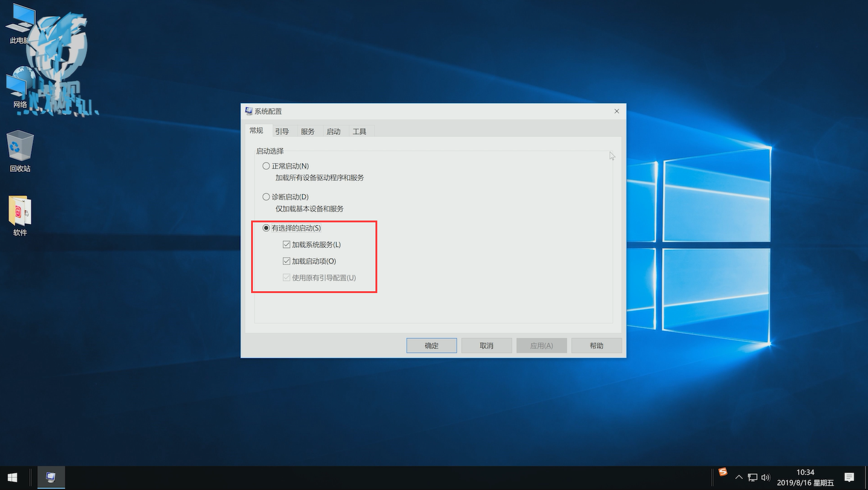Click the orange Sogou input method icon
The image size is (868, 490).
pos(723,472)
